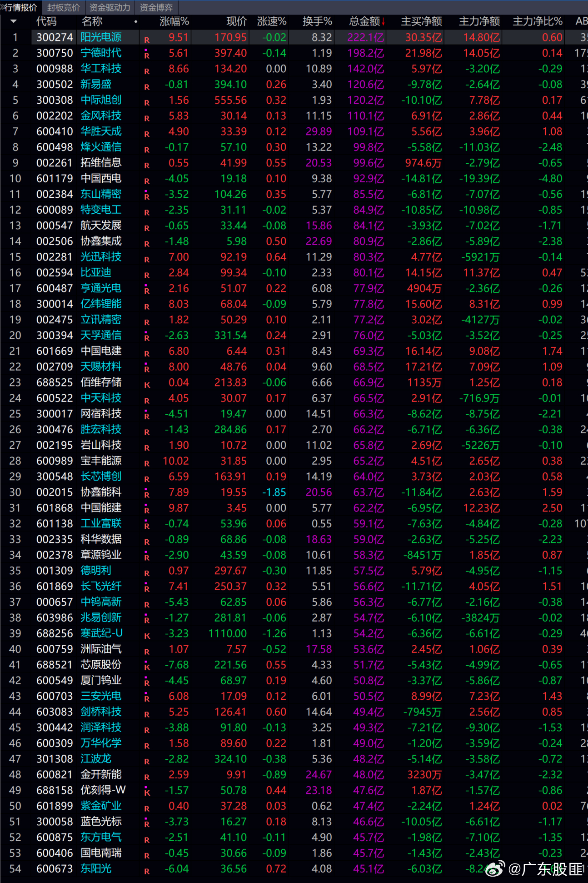Select stock name 胜宏科技
Viewport: 588px width, 883px height.
click(x=101, y=429)
